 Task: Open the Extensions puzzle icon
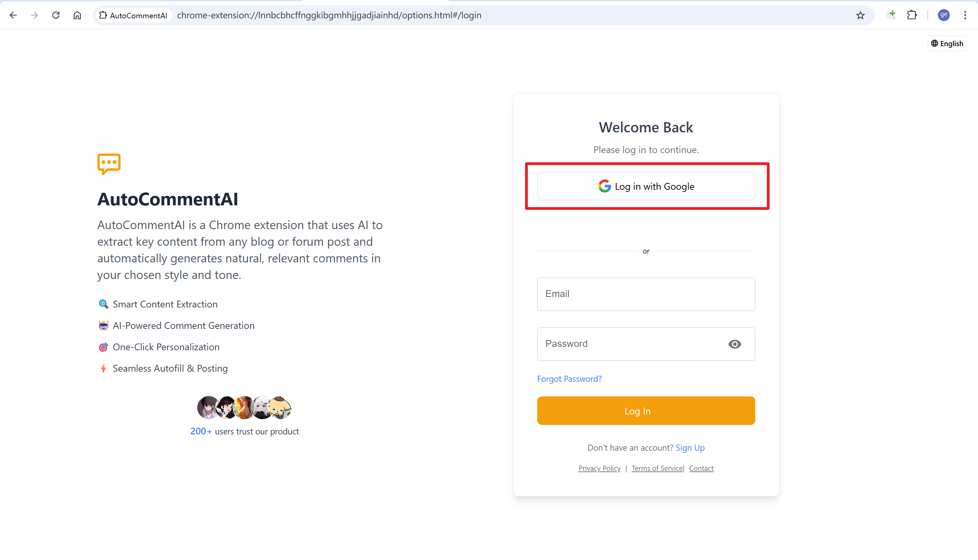click(x=912, y=15)
